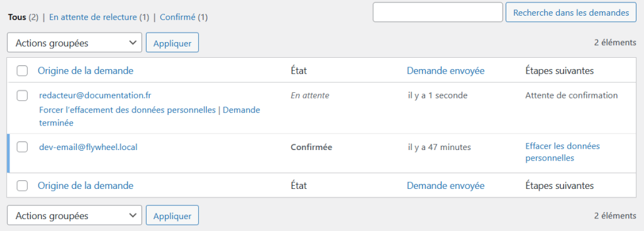Filter requests by Confirmé status
The width and height of the screenshot is (644, 231).
[178, 17]
